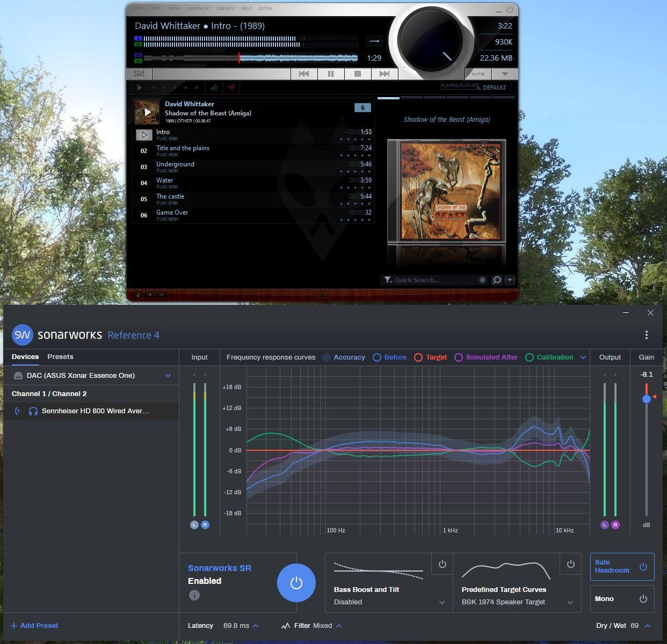Open the EXTRA menu in the player
This screenshot has width=667, height=644.
tap(265, 9)
